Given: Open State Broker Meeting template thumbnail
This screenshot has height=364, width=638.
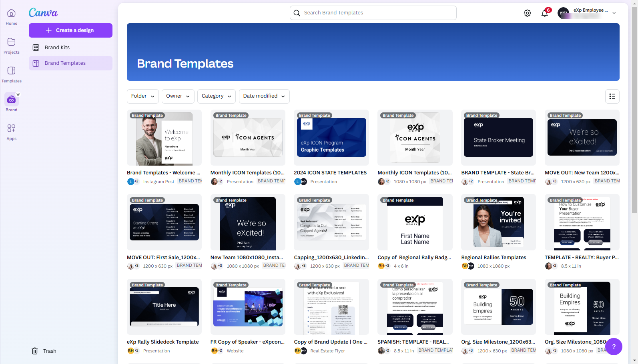Looking at the screenshot, I should pyautogui.click(x=498, y=138).
